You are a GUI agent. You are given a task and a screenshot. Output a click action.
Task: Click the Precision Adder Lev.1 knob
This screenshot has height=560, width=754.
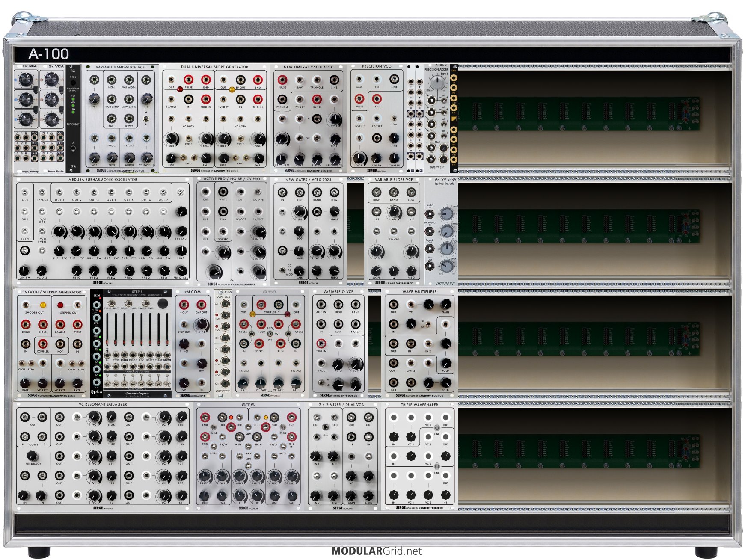coord(437,83)
